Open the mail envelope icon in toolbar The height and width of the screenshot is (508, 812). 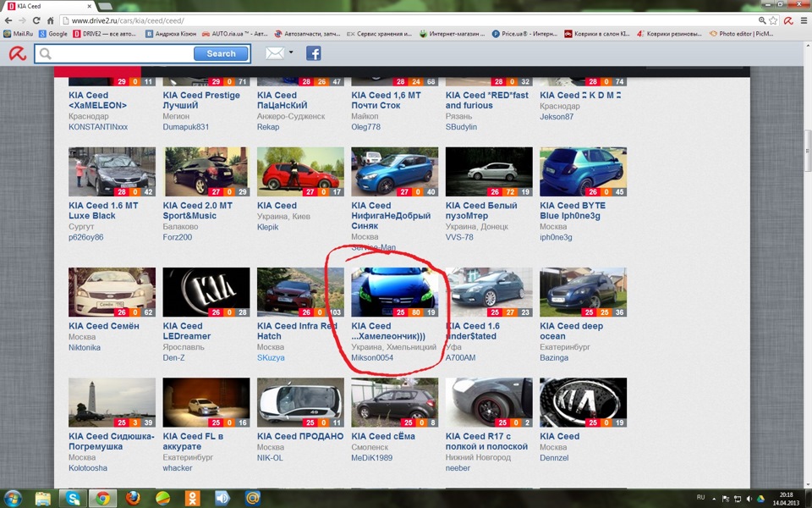point(274,52)
